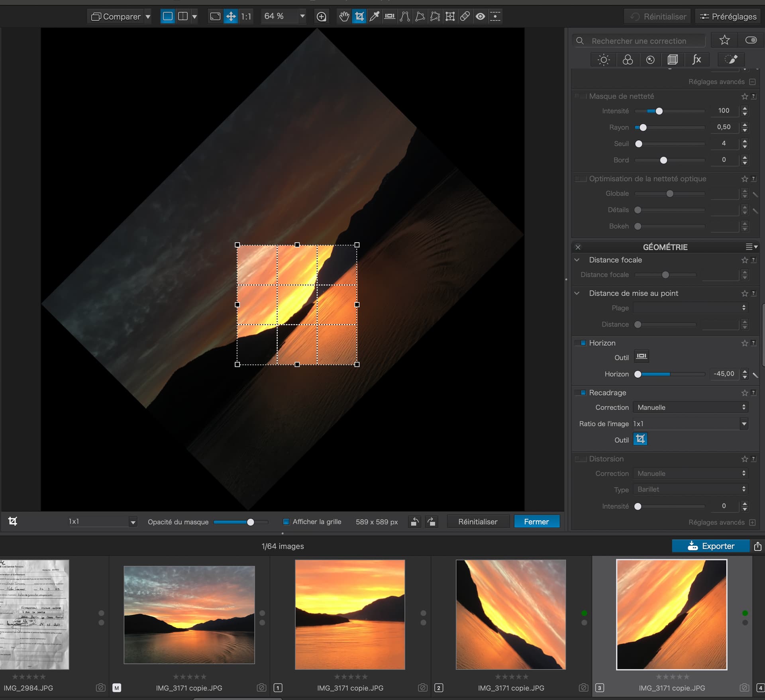Open the repair tool bandage icon
Screen dimensions: 765x700
coord(465,16)
